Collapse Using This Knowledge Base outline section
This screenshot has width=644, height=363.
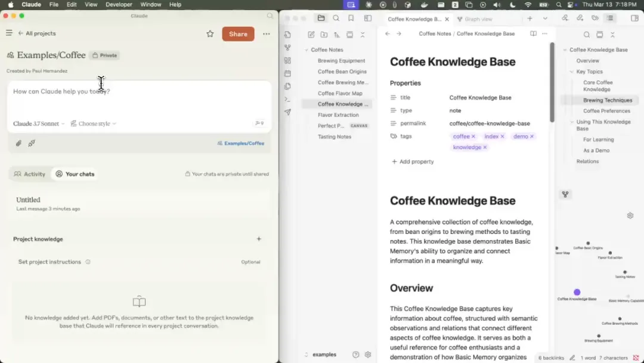click(572, 122)
